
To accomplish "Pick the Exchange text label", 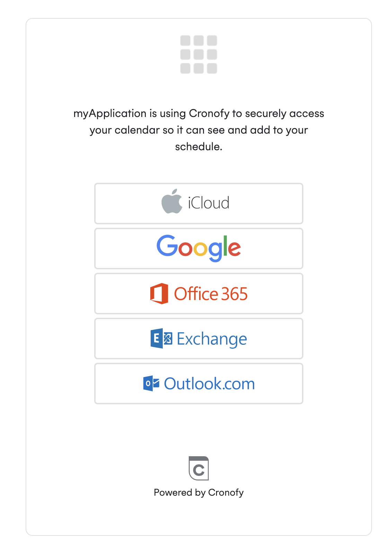I will point(212,339).
